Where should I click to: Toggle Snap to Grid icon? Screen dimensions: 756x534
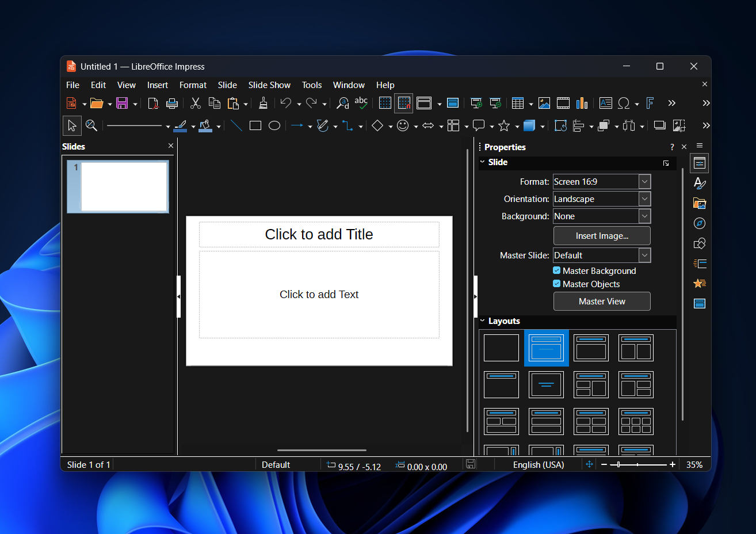point(404,103)
